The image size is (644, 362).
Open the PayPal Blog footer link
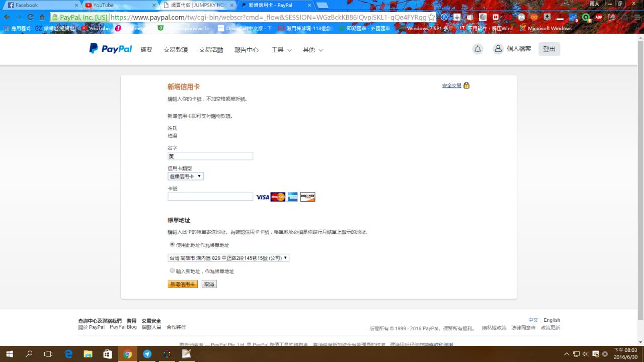point(123,327)
